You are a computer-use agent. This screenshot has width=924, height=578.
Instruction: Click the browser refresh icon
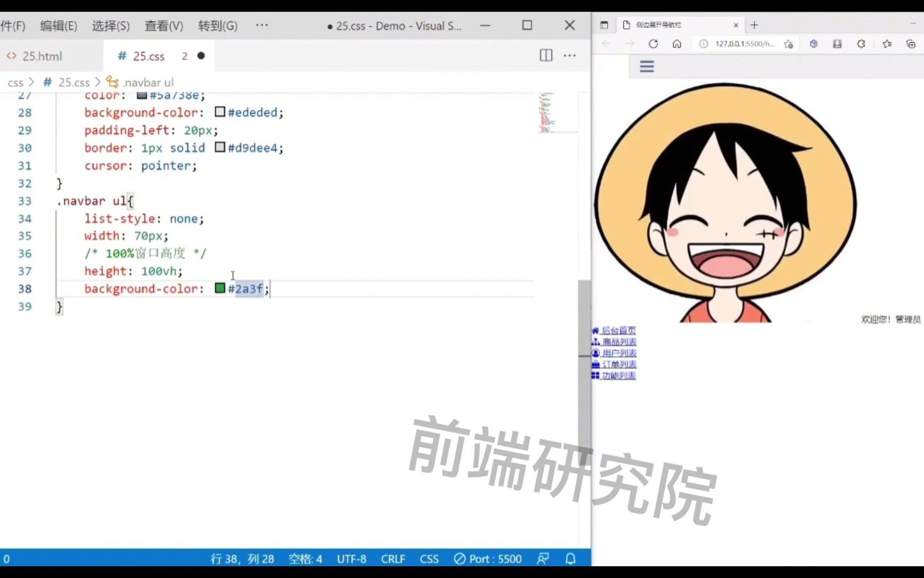coord(653,44)
